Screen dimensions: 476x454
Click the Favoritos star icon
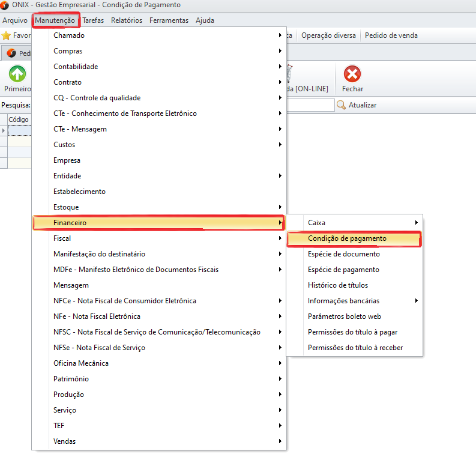point(7,36)
